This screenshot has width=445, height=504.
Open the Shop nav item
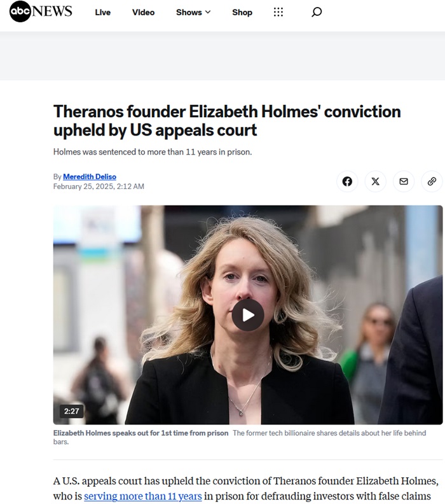tap(242, 12)
